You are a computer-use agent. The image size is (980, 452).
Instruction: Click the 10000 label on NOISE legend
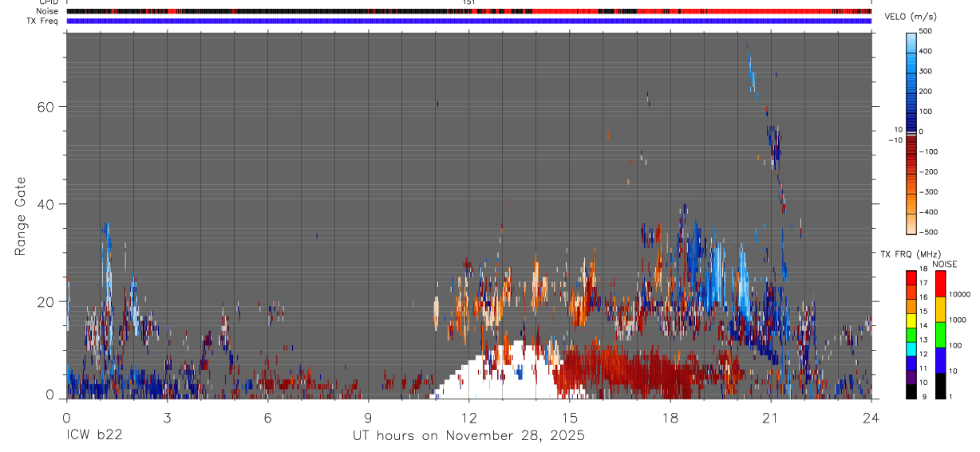[959, 294]
